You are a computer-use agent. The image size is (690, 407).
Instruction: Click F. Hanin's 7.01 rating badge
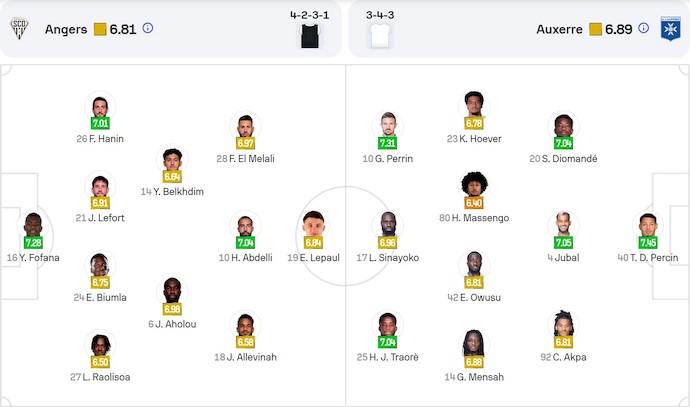(x=100, y=123)
